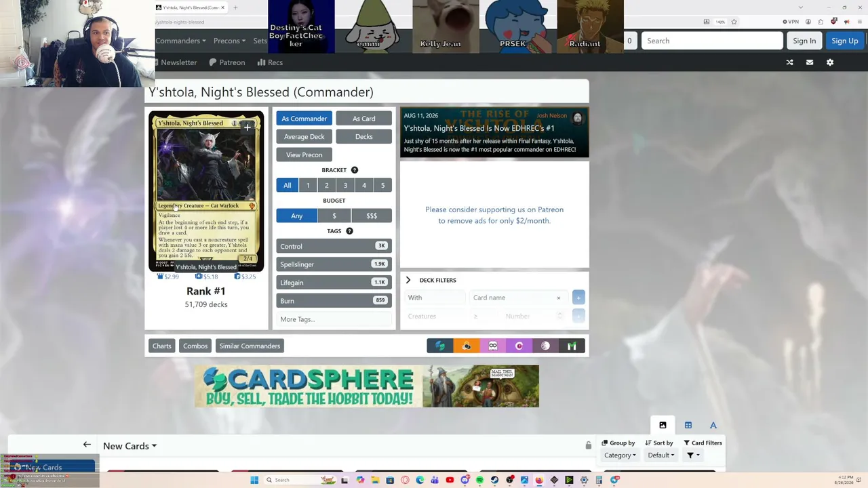Go back with the left arrow icon
This screenshot has width=868, height=488.
click(87, 445)
